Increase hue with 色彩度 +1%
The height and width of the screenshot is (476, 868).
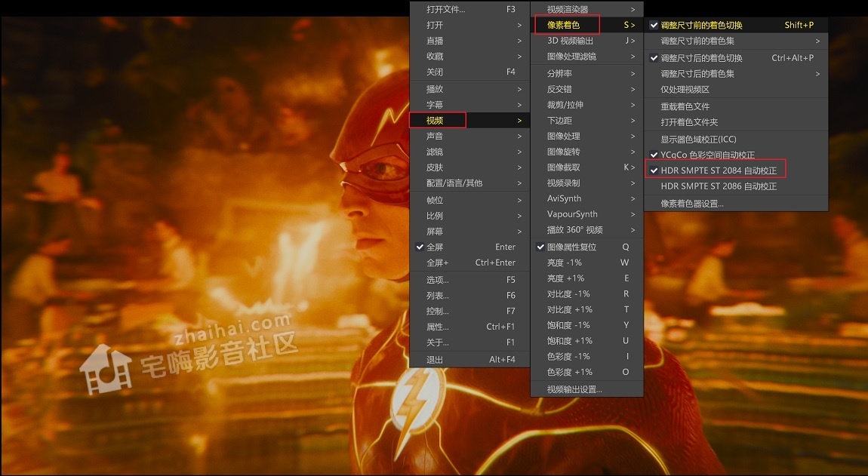(x=586, y=372)
